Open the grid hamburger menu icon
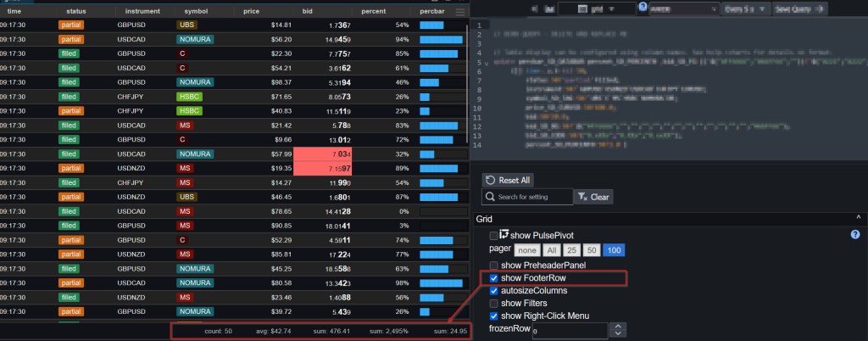Viewport: 868px width, 341px height. pyautogui.click(x=460, y=12)
